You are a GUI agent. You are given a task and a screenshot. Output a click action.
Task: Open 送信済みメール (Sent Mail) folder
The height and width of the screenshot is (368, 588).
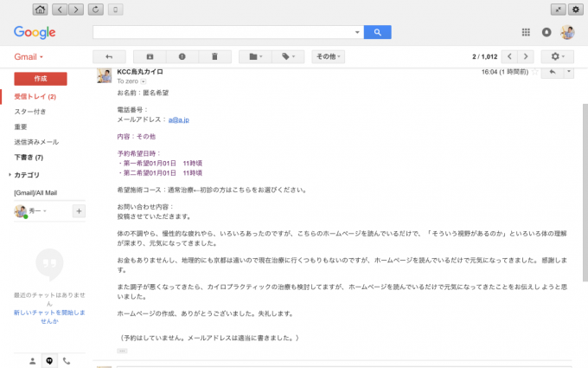tap(36, 141)
